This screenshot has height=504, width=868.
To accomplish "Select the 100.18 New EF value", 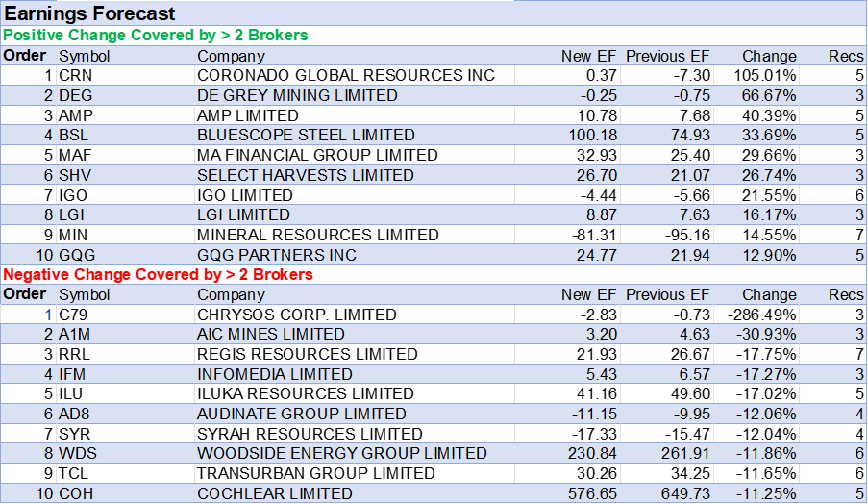I will [592, 136].
